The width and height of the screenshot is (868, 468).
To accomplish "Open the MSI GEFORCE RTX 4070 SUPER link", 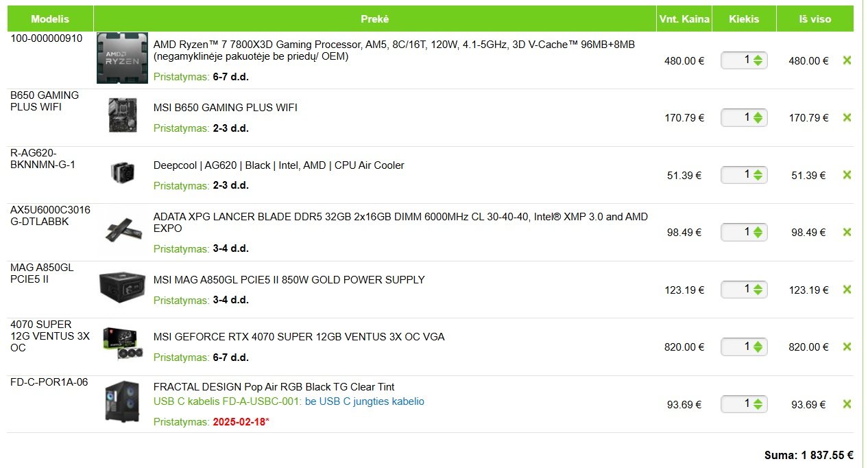I will click(x=299, y=337).
